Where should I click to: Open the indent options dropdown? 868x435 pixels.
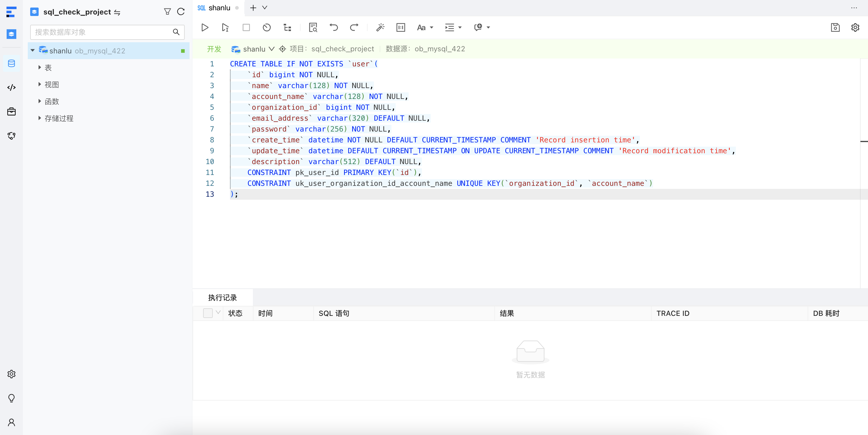click(x=453, y=27)
